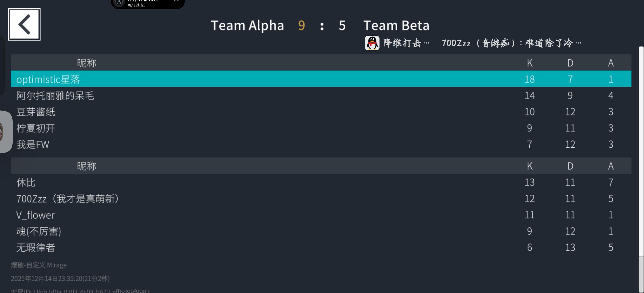Click the Team Beta title
644x293 pixels.
point(396,25)
